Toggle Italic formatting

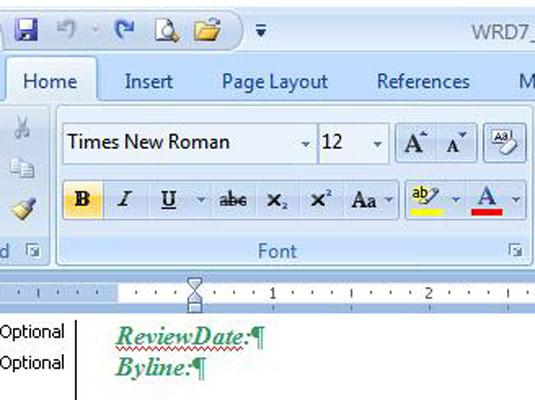(125, 200)
